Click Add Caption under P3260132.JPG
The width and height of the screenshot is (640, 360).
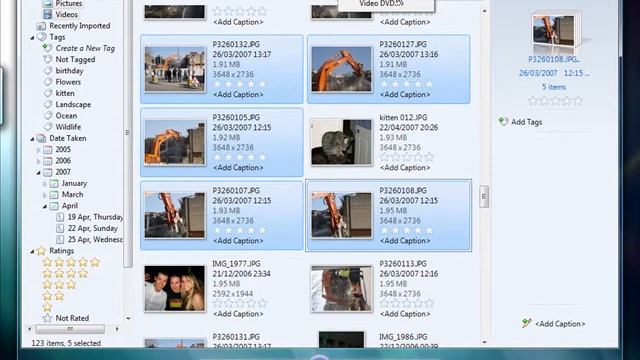click(238, 94)
